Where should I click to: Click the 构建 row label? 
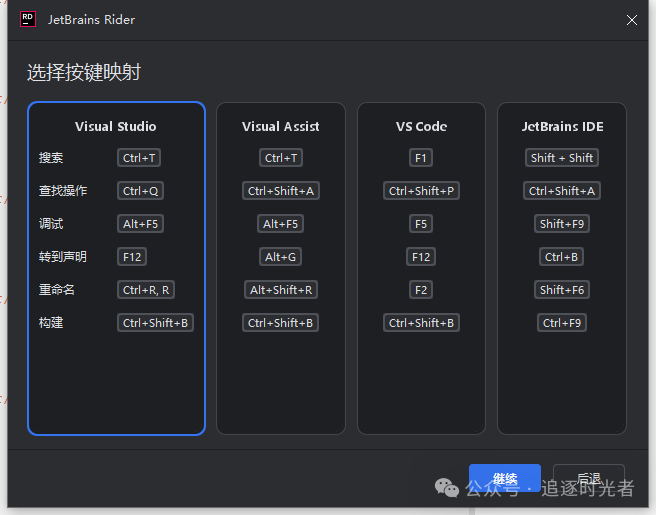51,323
